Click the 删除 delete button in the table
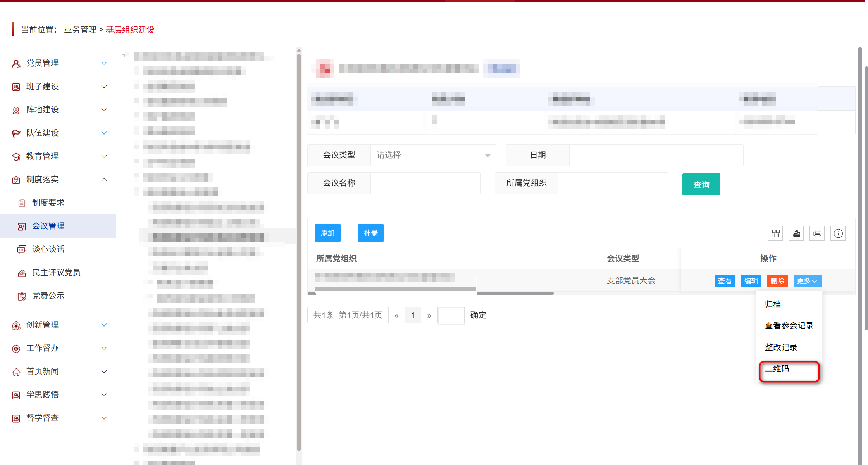868x465 pixels. tap(777, 281)
